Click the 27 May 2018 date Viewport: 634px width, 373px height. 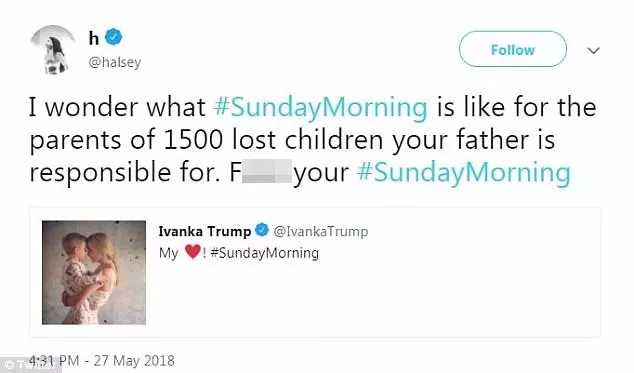click(x=134, y=360)
